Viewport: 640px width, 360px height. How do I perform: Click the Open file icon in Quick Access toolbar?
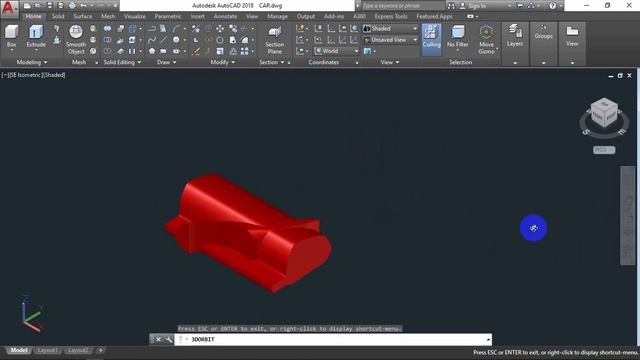(x=38, y=6)
